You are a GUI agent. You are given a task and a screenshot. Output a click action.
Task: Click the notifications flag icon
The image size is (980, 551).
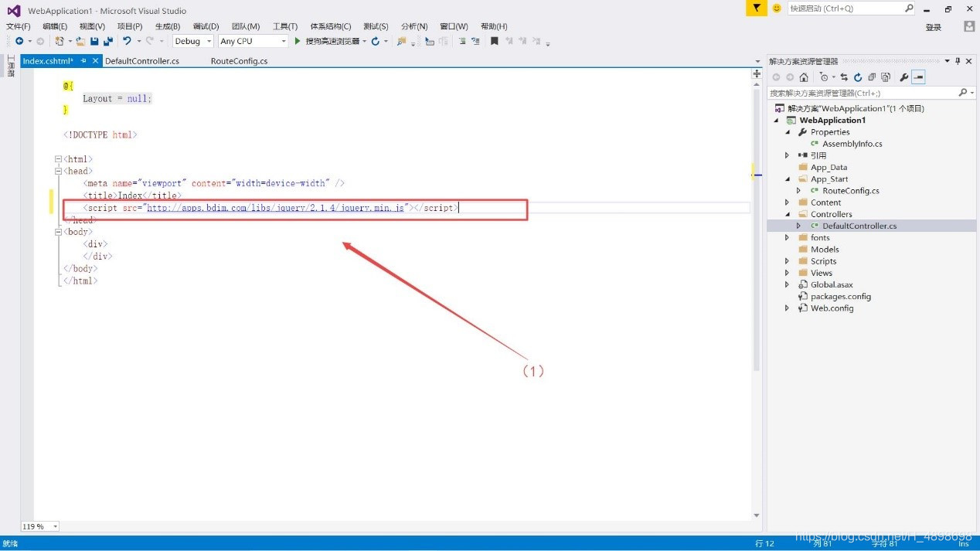click(x=757, y=8)
